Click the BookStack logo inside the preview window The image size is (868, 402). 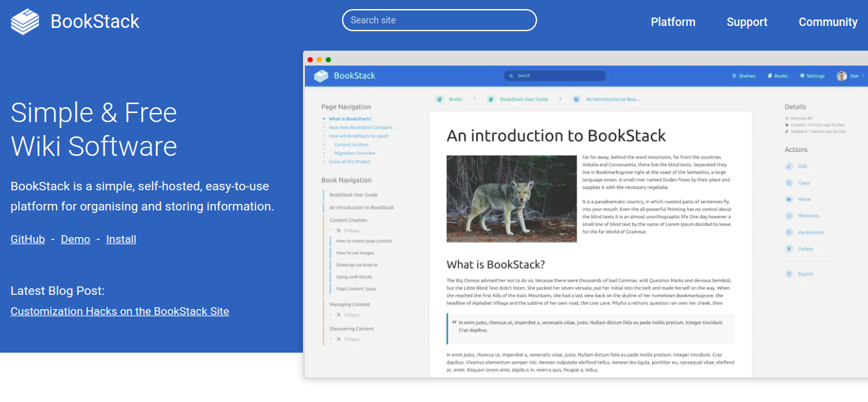click(321, 76)
